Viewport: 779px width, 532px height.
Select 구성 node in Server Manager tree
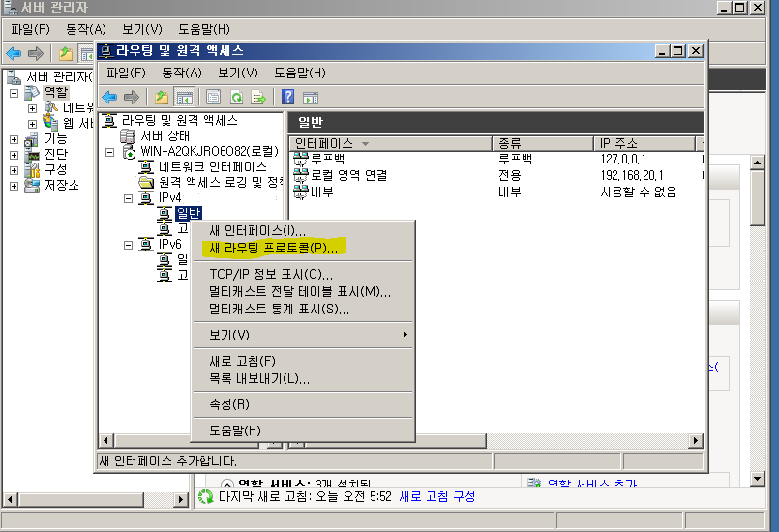click(x=56, y=169)
